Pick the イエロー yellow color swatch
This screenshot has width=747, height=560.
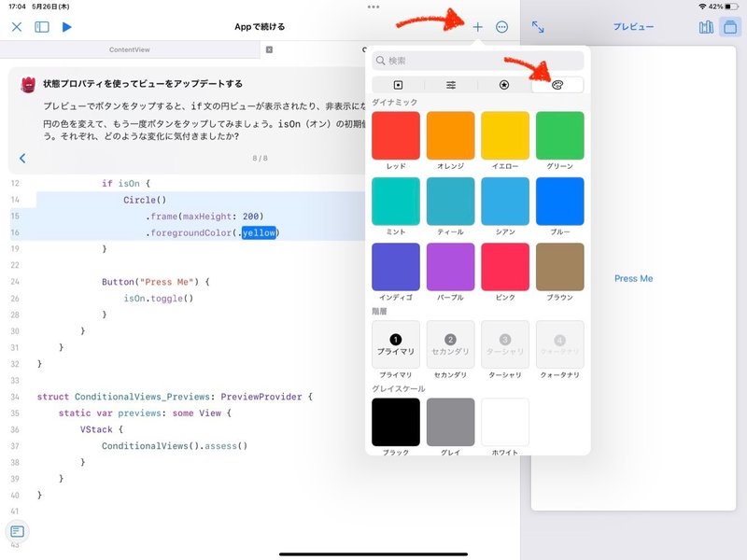coord(505,135)
